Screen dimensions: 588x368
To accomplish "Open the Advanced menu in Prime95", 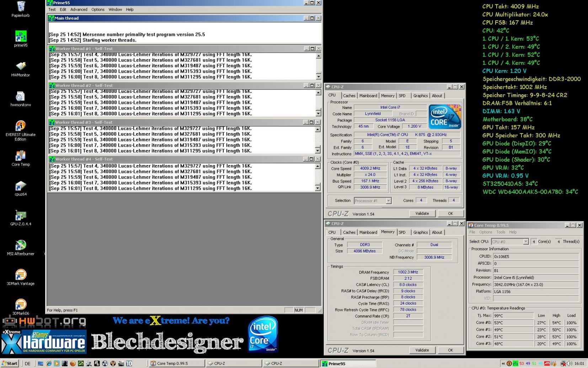I will coord(79,10).
